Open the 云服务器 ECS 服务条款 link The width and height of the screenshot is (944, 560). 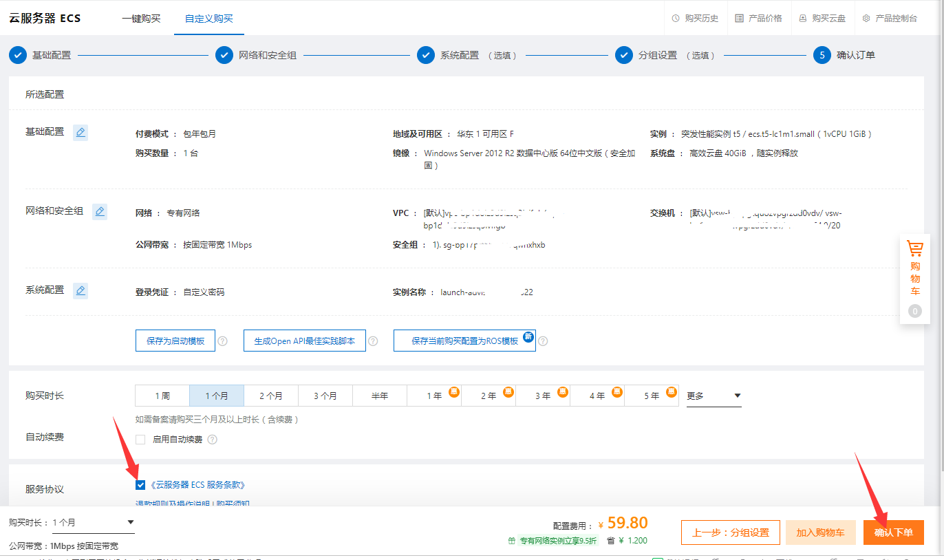[x=197, y=485]
